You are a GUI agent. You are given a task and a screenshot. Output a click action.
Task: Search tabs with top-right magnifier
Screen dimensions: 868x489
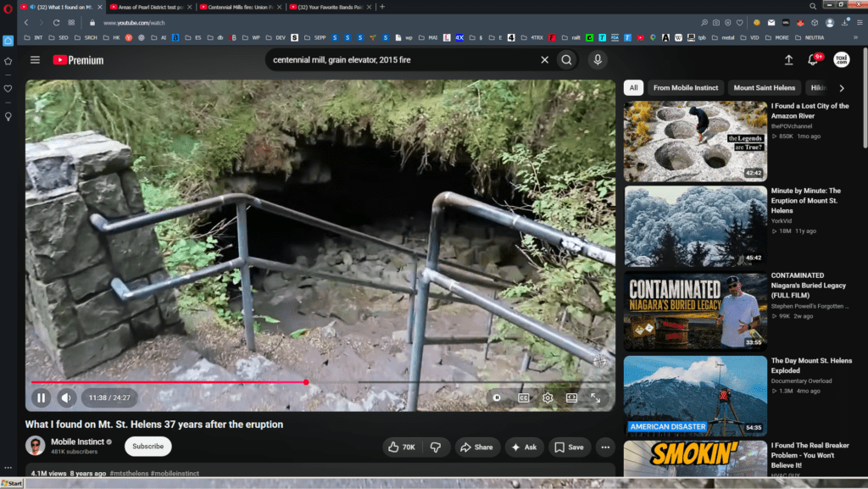[813, 7]
